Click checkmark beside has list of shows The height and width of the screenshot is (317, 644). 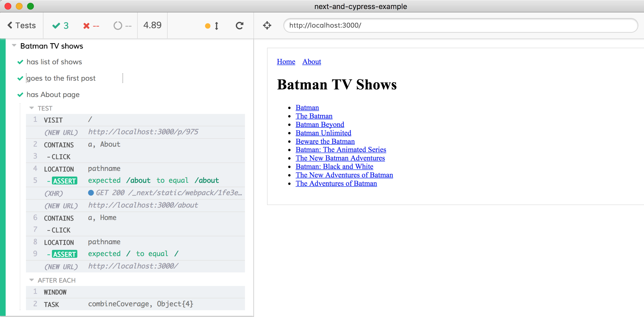click(20, 62)
